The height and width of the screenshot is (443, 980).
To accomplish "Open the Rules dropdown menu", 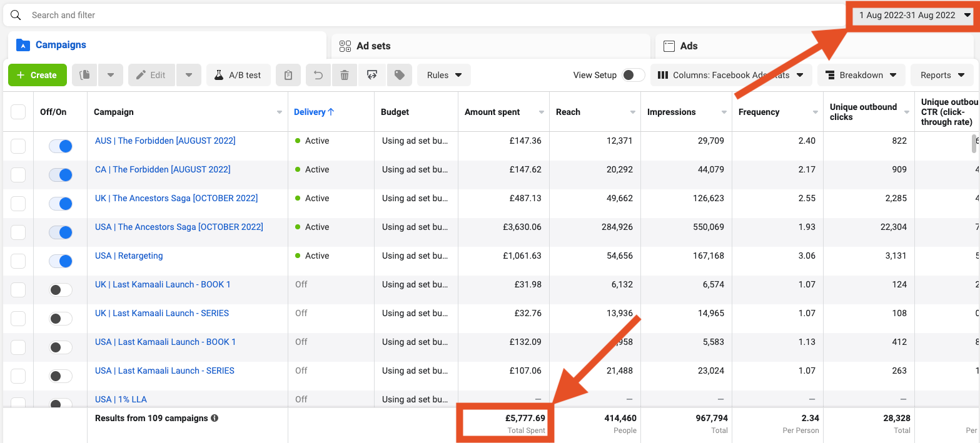I will coord(444,75).
